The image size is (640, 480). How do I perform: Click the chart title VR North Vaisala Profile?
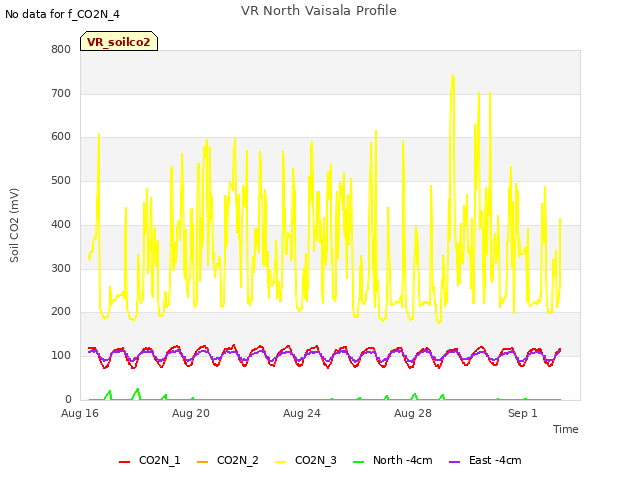pyautogui.click(x=318, y=11)
